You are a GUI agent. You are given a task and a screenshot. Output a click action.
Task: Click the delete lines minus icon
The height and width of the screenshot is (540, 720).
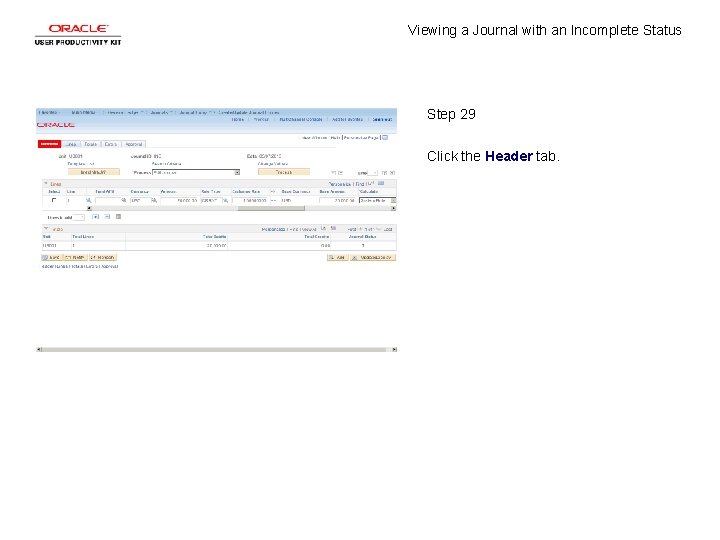[x=107, y=217]
